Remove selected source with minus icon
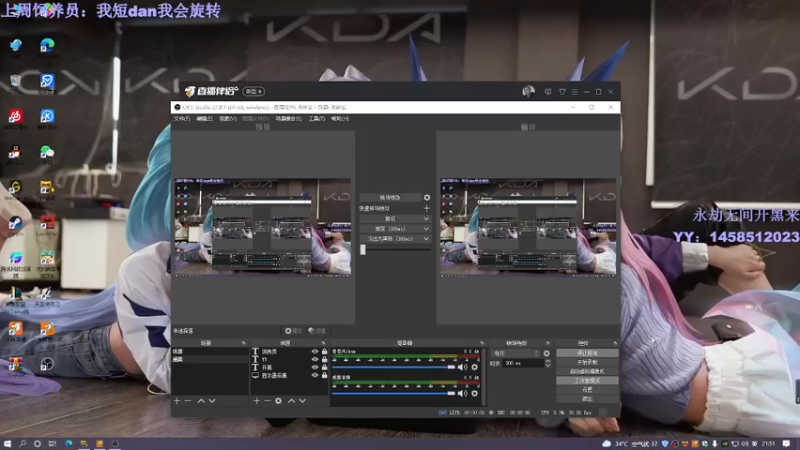 267,401
